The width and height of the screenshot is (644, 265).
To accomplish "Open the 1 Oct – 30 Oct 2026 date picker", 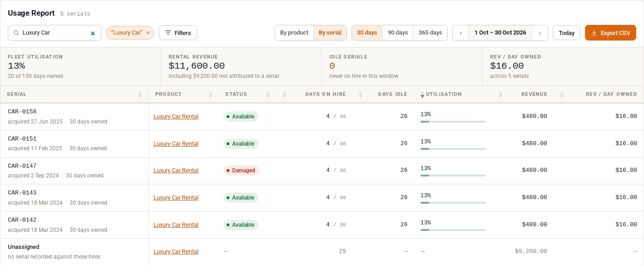I will pyautogui.click(x=500, y=33).
